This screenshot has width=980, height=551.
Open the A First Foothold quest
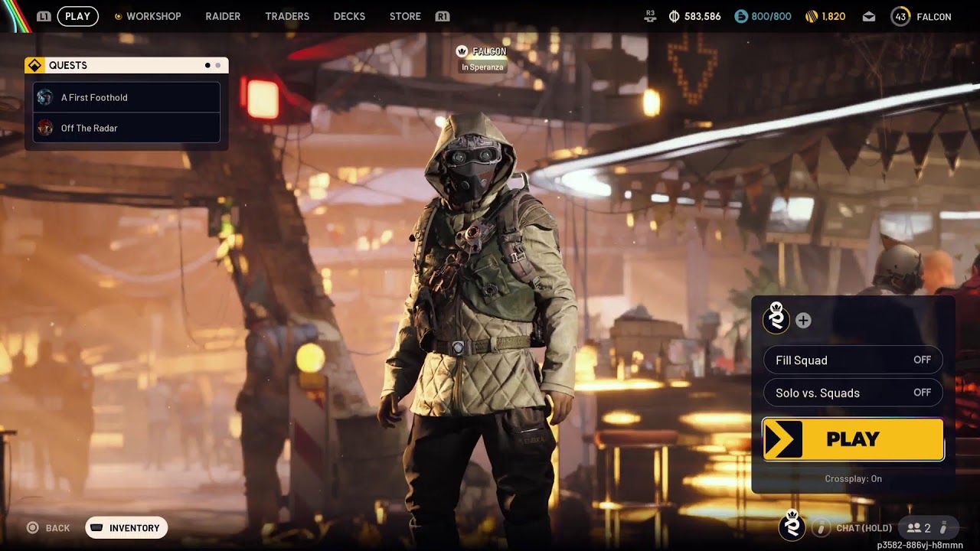tap(126, 97)
